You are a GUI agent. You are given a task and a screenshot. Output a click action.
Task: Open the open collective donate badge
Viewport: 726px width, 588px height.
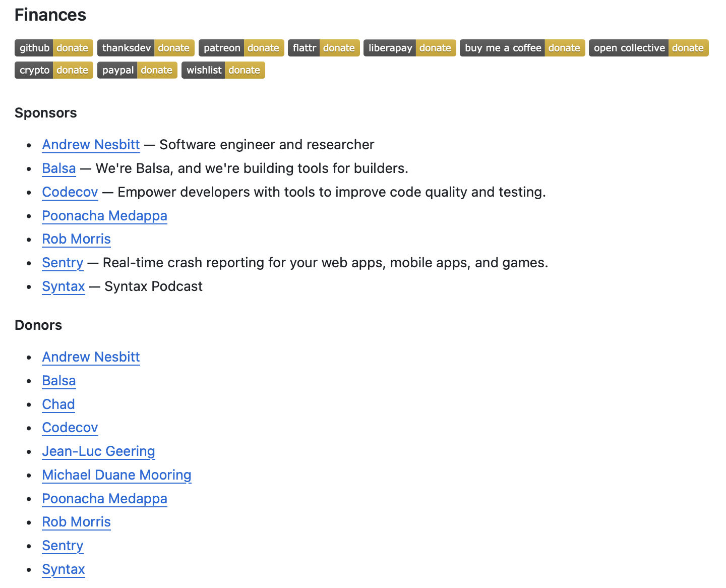(x=649, y=48)
